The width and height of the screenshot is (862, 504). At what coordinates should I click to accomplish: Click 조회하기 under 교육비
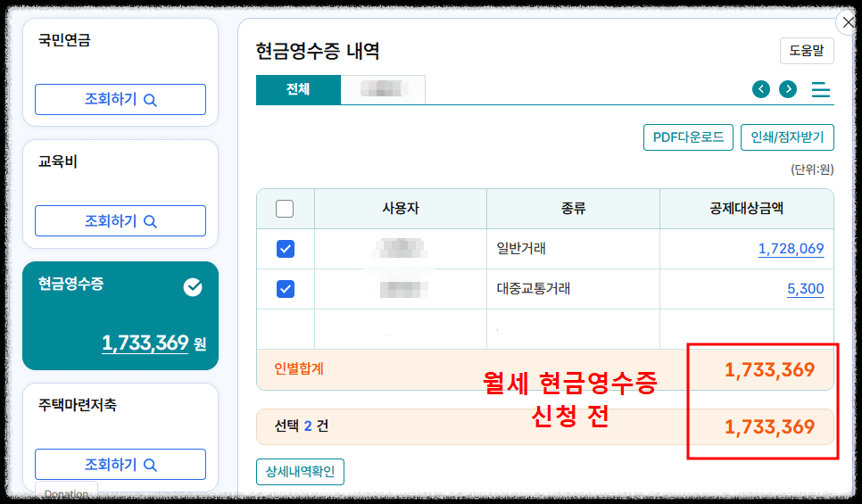coord(120,221)
